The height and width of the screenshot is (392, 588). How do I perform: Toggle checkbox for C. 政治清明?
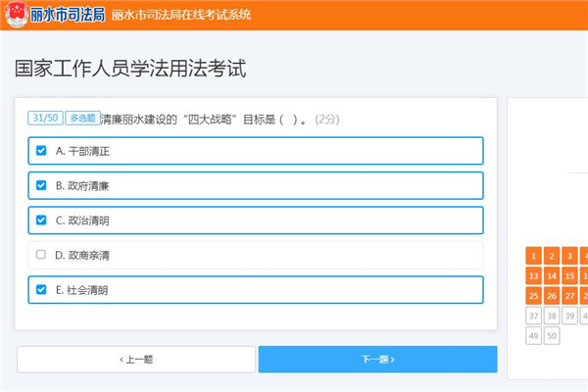[41, 220]
